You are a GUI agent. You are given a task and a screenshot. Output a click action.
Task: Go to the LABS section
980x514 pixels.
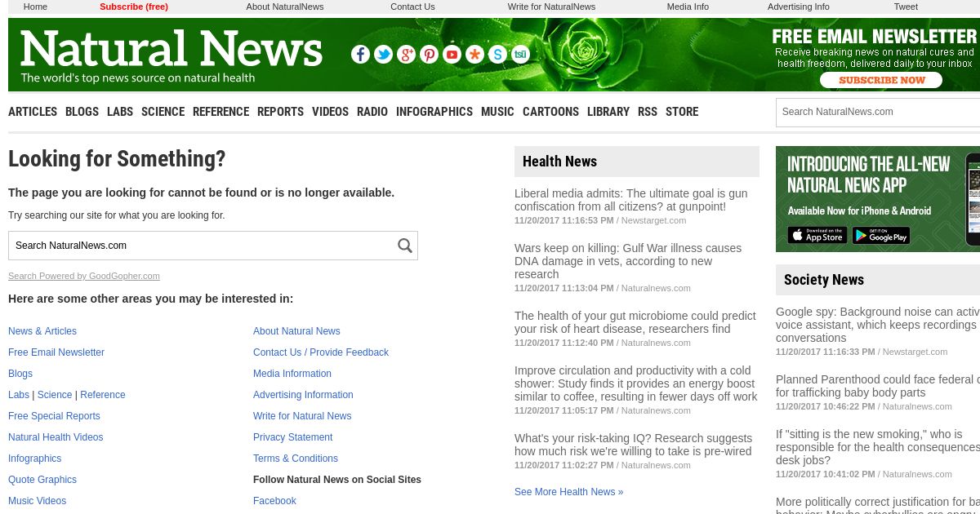click(120, 112)
